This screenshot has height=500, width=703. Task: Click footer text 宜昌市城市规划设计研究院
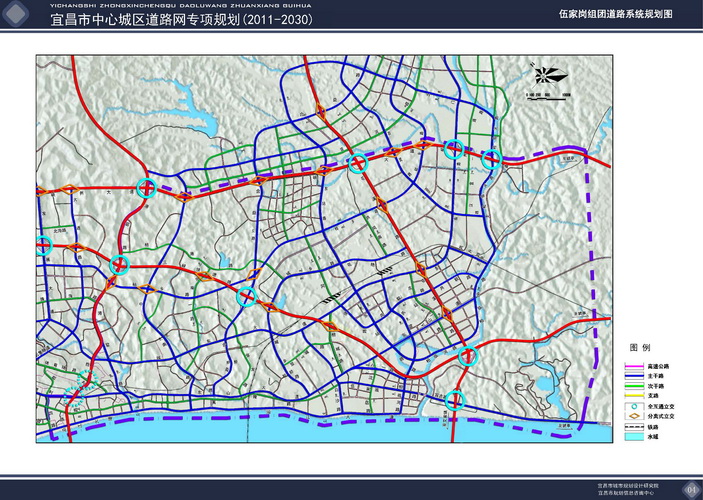(x=627, y=484)
